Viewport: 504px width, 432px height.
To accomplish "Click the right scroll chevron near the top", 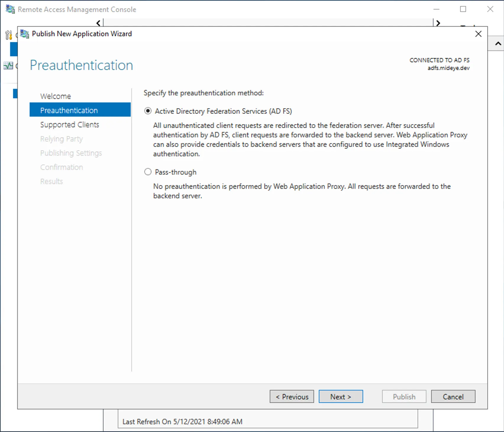I will coord(438,23).
